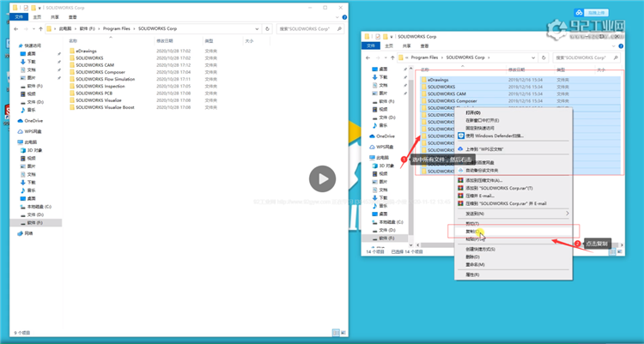Select 快速访问 in left window sidebar
The height and width of the screenshot is (344, 644).
click(x=29, y=45)
